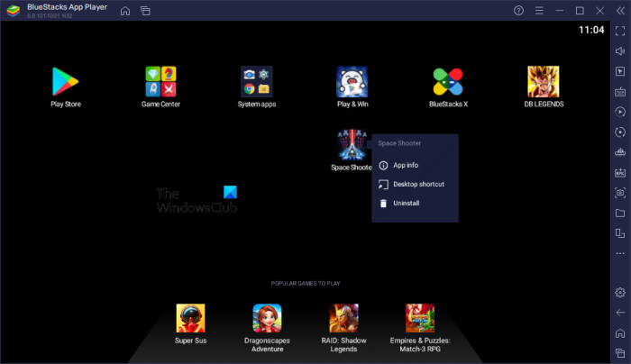Image resolution: width=631 pixels, height=364 pixels.
Task: Open the robot-shaped icon in the sidebar
Action: click(x=620, y=152)
